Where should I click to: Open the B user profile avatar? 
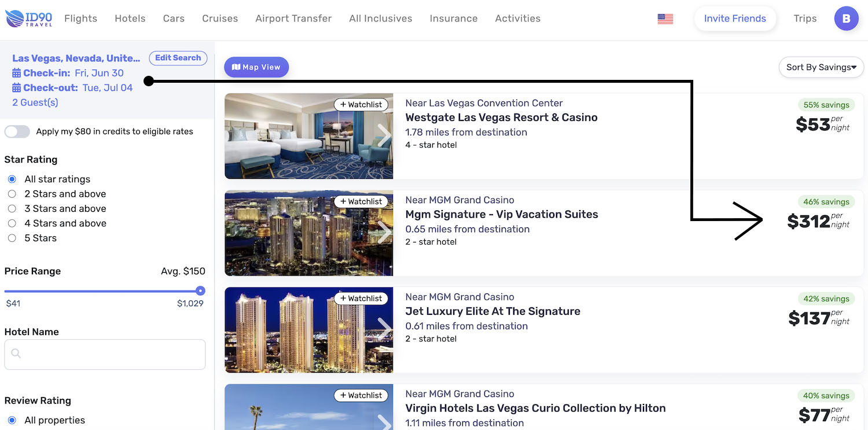pos(846,19)
